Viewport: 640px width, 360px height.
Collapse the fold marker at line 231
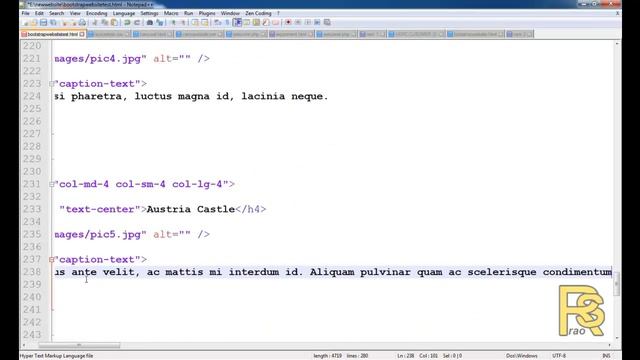point(51,184)
